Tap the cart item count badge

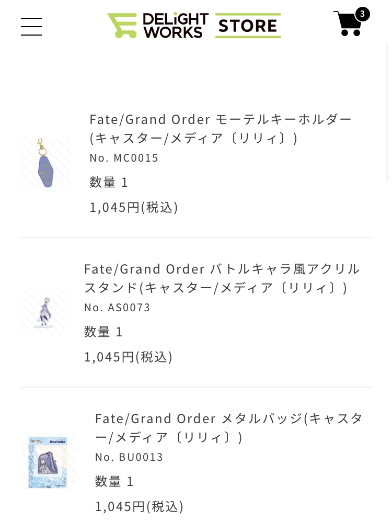click(362, 14)
